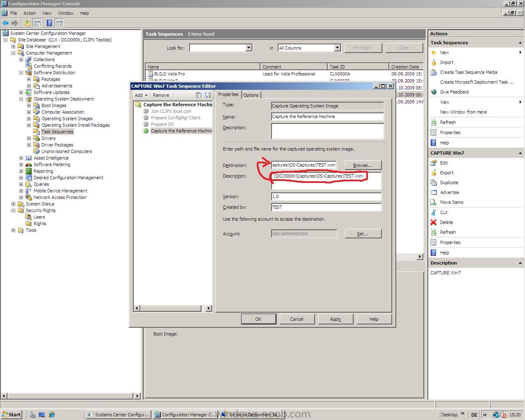Click the Destination path input field
Image resolution: width=525 pixels, height=420 pixels.
[304, 165]
